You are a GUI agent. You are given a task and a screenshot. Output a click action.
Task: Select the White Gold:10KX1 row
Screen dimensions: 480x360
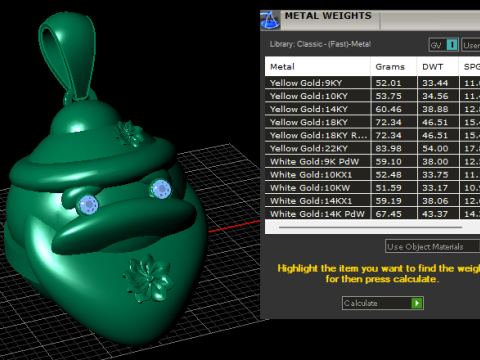click(x=372, y=175)
